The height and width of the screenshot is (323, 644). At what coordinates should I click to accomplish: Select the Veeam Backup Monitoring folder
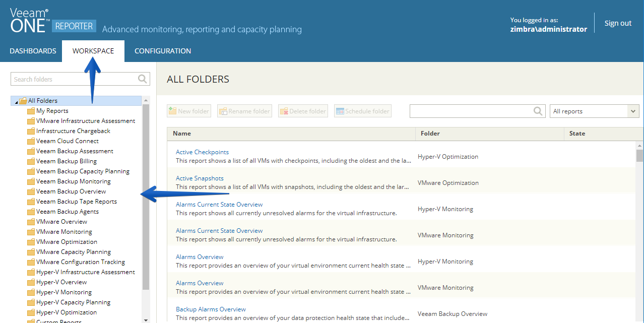tap(74, 181)
